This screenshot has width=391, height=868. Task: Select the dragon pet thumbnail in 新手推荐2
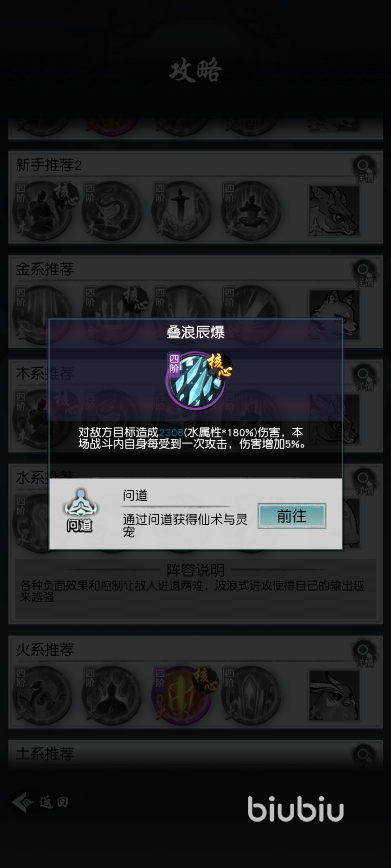point(334,211)
